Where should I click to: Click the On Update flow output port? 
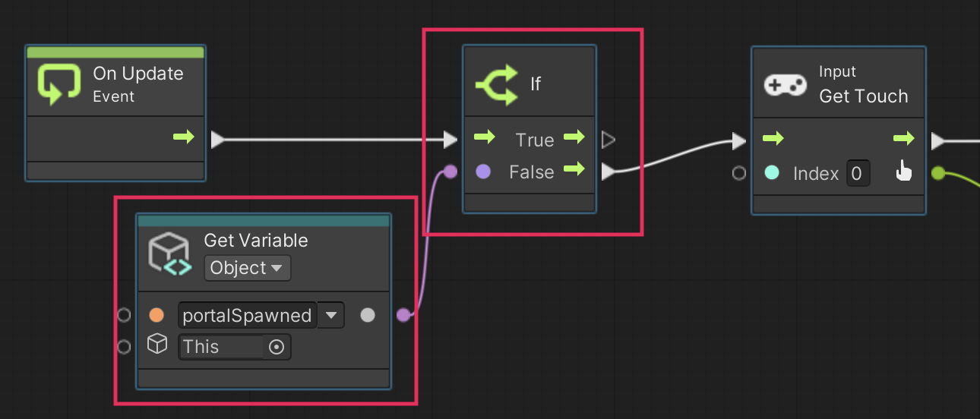click(x=217, y=140)
